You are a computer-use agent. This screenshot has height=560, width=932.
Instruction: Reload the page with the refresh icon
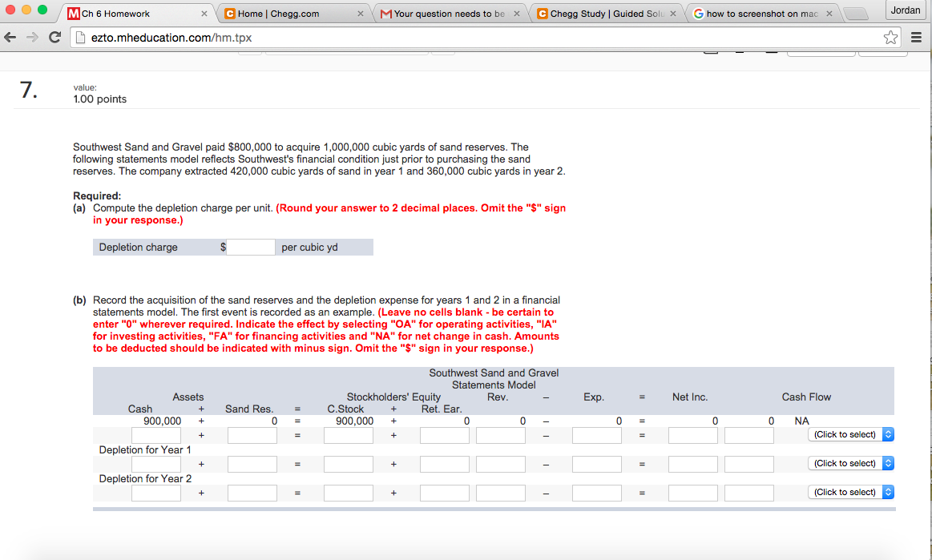pyautogui.click(x=54, y=38)
